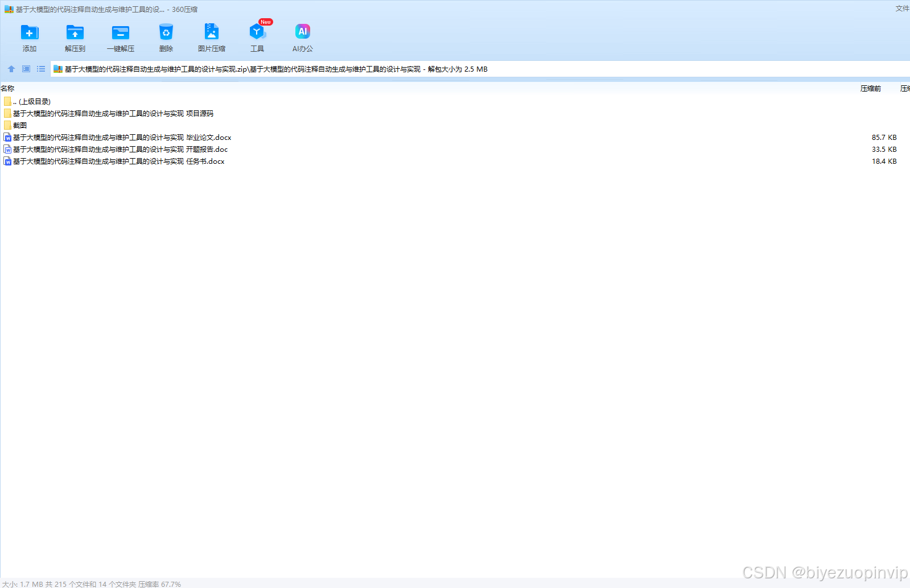This screenshot has width=910, height=588.
Task: Sort by 压缩前 column header
Action: coord(870,88)
